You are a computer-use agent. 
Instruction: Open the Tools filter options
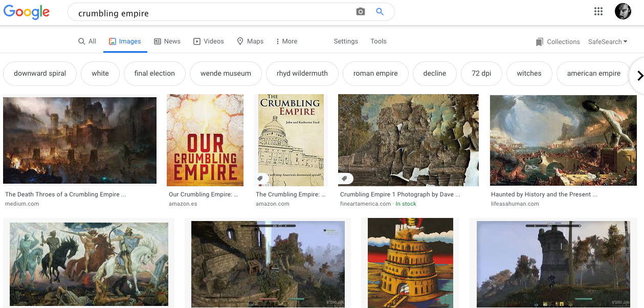tap(378, 41)
